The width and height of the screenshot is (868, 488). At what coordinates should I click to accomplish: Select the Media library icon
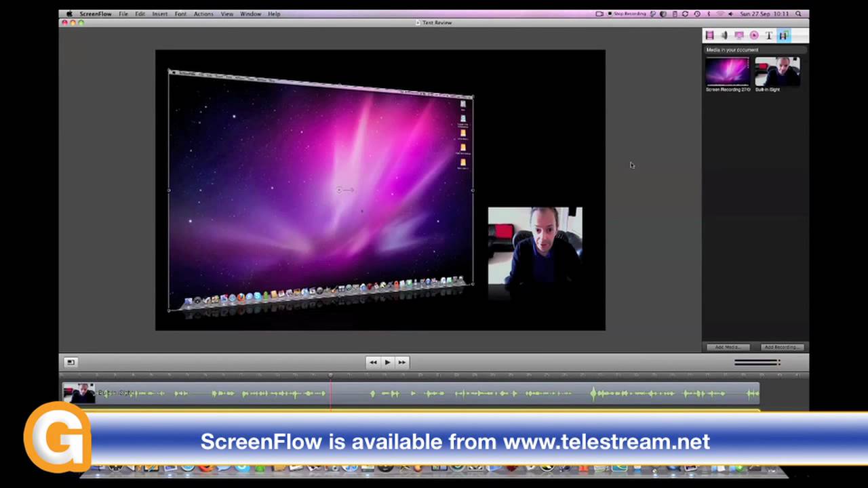(784, 35)
